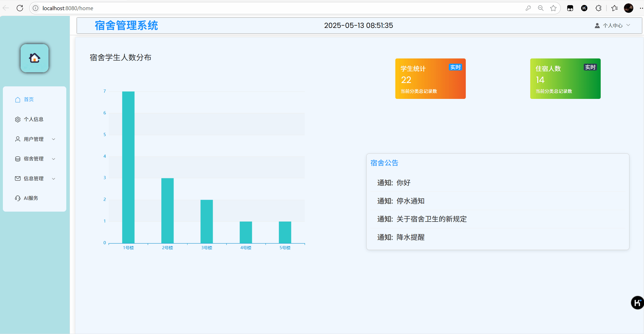Bookmark page with the star icon

[553, 8]
